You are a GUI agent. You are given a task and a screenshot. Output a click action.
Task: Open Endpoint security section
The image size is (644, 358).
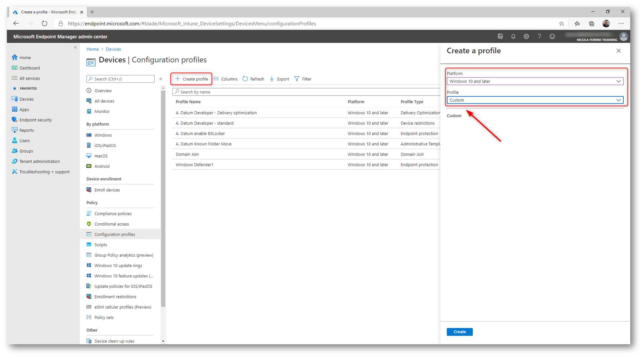[x=35, y=120]
